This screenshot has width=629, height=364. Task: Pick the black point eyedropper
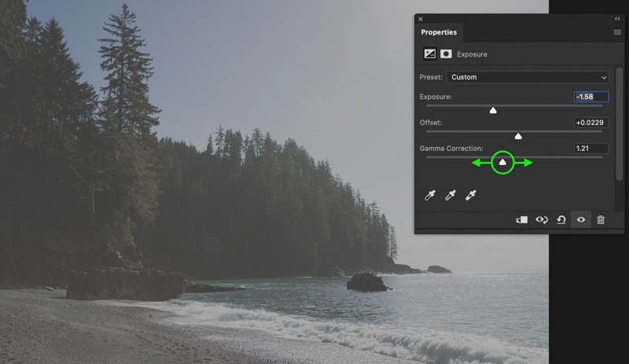(x=430, y=195)
